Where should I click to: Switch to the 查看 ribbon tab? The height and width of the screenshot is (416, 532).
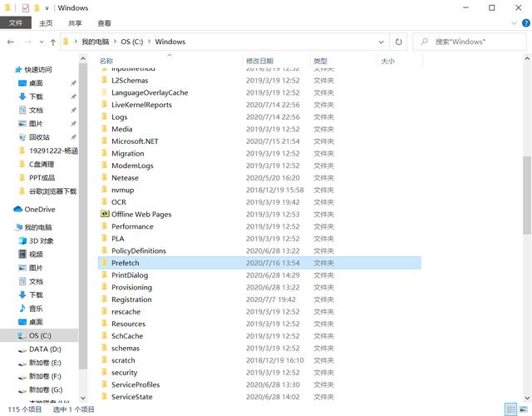tap(104, 23)
